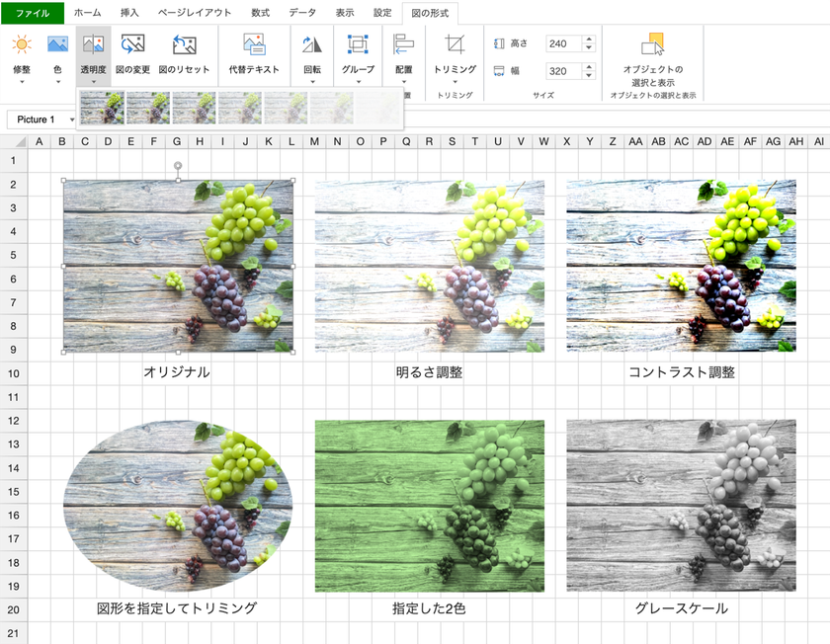This screenshot has height=644, width=830.
Task: Click the 指定した2色 caption cell
Action: point(429,608)
